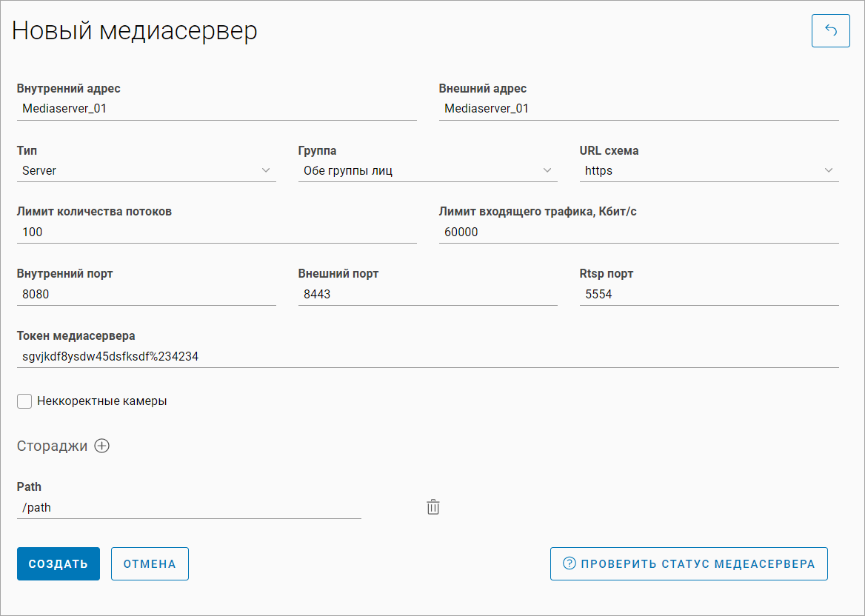
Task: Click into the Внешний адрес field
Action: coord(638,109)
